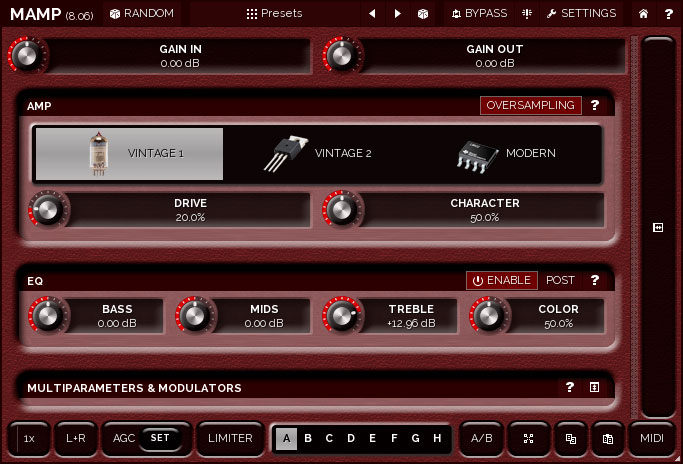
Task: Toggle the AGC button
Action: [x=124, y=438]
